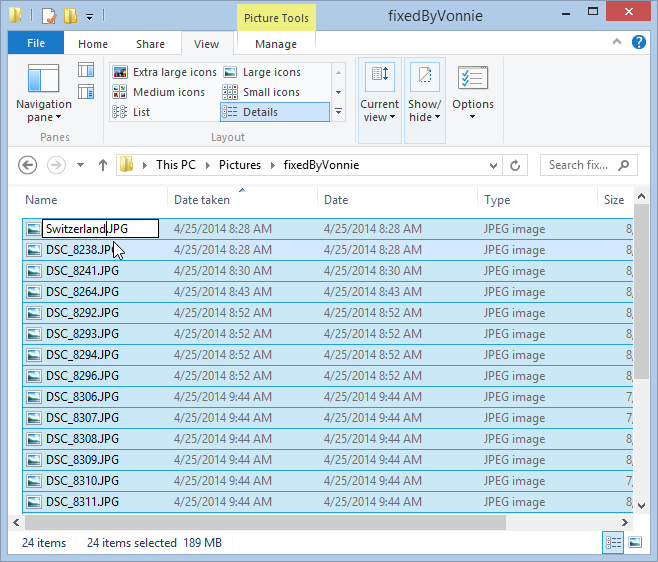Screen dimensions: 658x562
Task: Toggle the Details pane icon
Action: point(86,91)
